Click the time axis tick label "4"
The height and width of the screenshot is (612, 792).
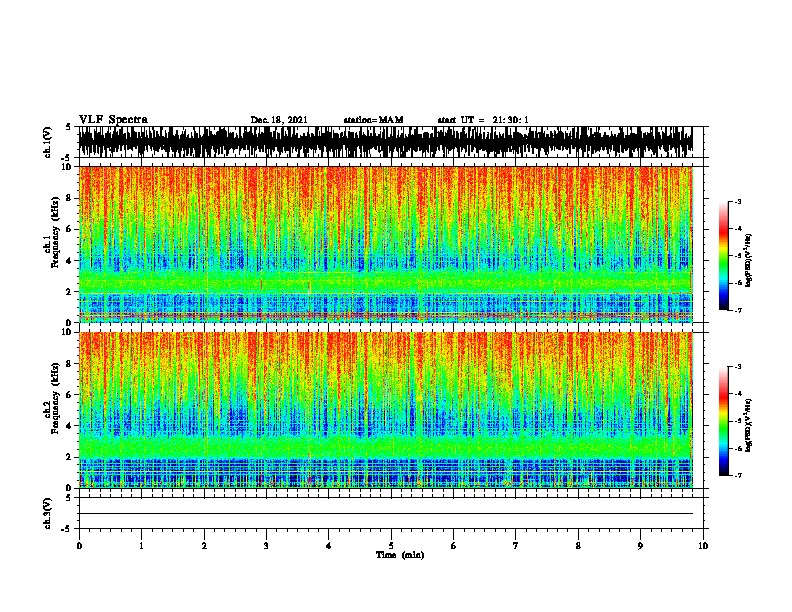(x=329, y=546)
